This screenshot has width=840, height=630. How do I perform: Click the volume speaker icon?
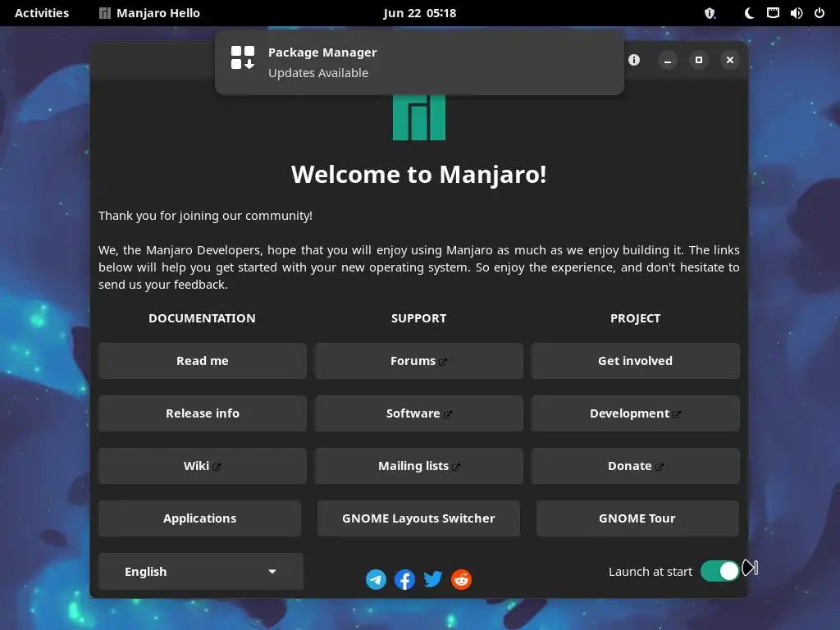(x=797, y=13)
